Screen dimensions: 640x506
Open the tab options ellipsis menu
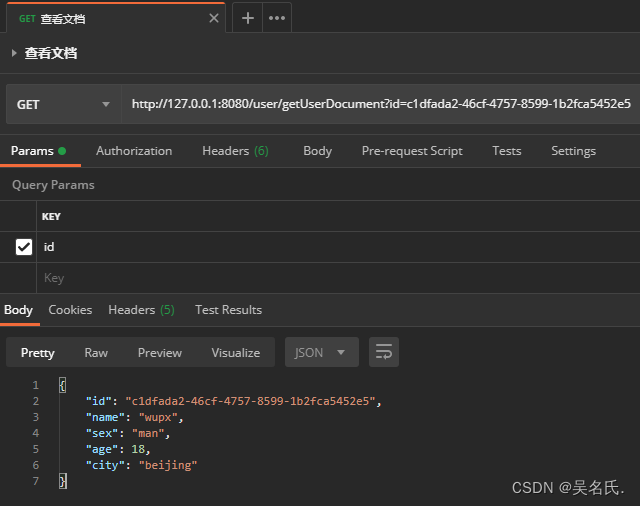coord(277,18)
